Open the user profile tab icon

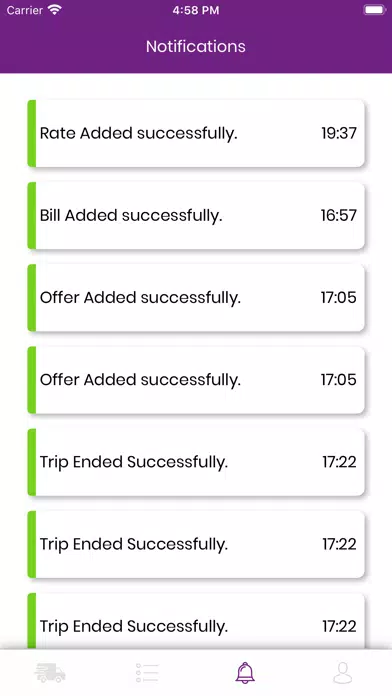(x=343, y=673)
